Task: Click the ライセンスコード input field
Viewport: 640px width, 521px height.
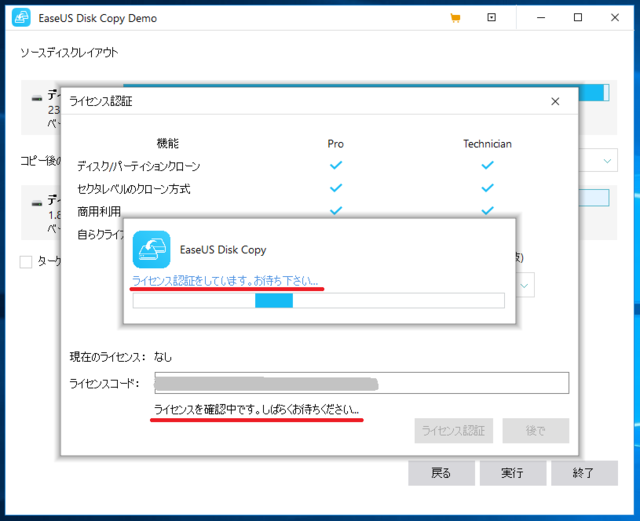Action: click(x=362, y=383)
